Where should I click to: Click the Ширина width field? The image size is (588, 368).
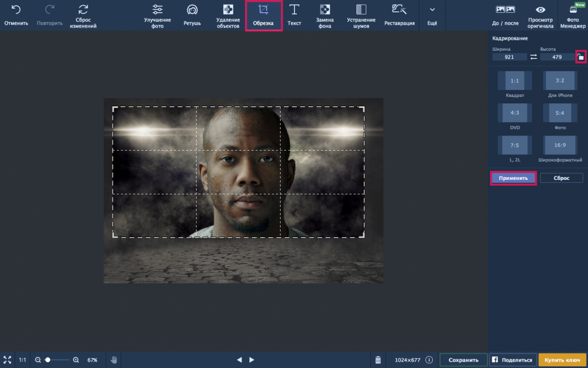(x=509, y=57)
